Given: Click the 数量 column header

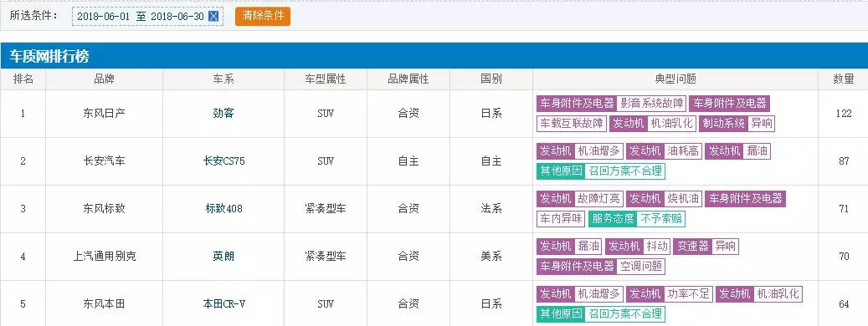Looking at the screenshot, I should tap(844, 79).
